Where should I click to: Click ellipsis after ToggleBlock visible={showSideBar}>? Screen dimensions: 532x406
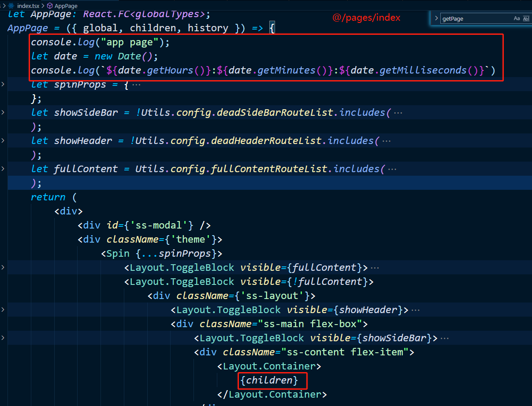click(x=445, y=338)
